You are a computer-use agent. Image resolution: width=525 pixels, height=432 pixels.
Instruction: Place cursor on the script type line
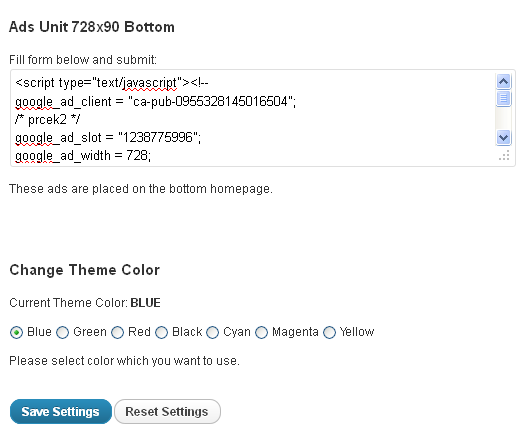[112, 83]
